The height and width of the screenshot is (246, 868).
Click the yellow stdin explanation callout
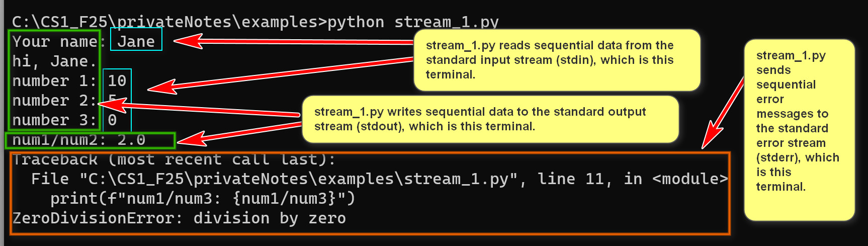[x=556, y=60]
